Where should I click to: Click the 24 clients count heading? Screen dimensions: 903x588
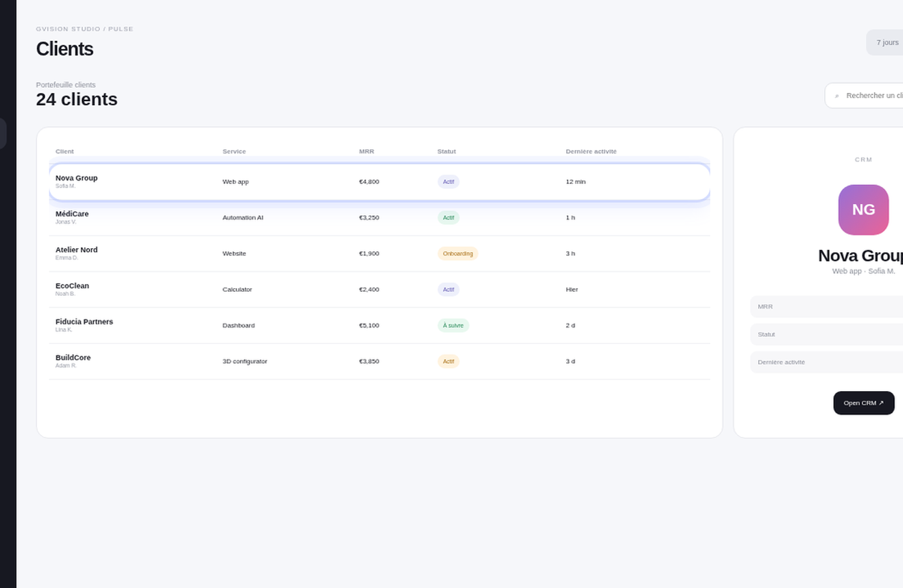76,99
